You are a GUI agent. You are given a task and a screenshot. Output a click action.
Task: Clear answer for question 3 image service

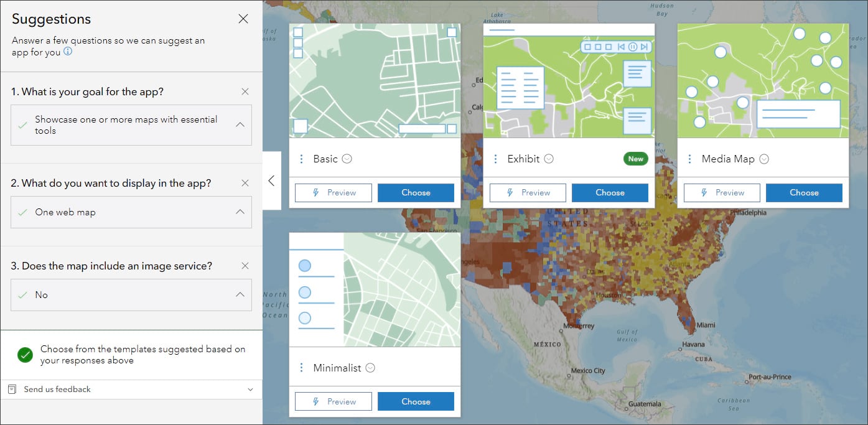(245, 266)
